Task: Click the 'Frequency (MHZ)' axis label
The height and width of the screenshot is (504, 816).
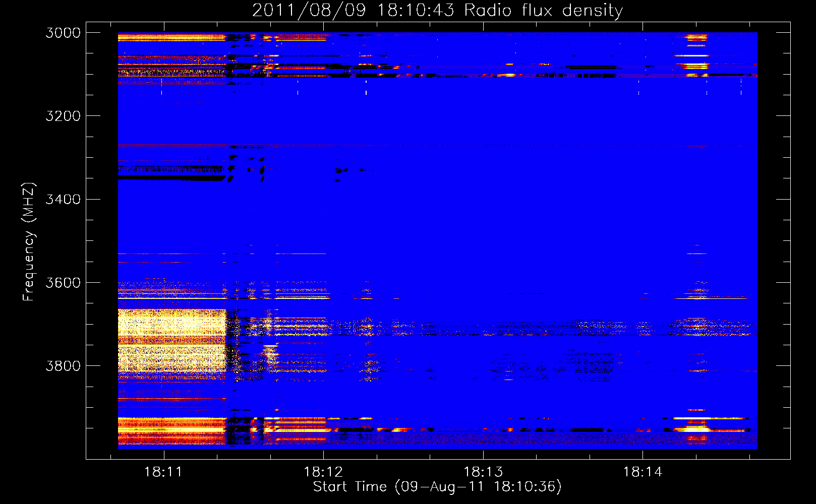Action: (x=29, y=242)
